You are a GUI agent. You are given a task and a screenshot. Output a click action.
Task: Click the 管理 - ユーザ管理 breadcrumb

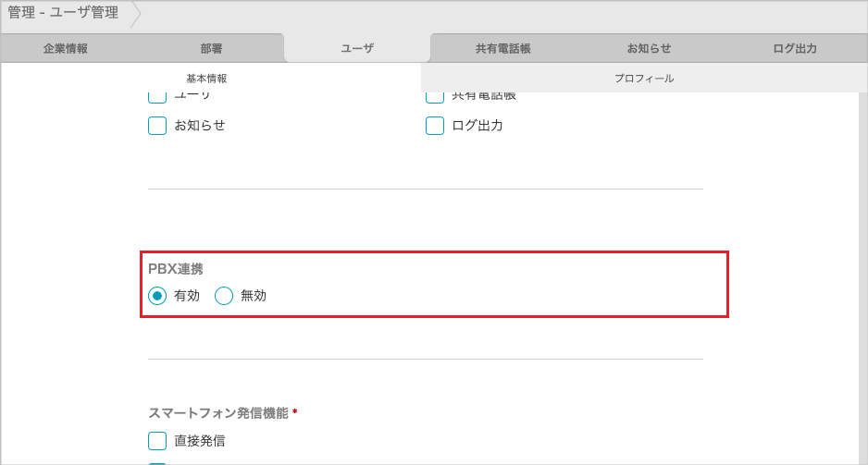63,13
